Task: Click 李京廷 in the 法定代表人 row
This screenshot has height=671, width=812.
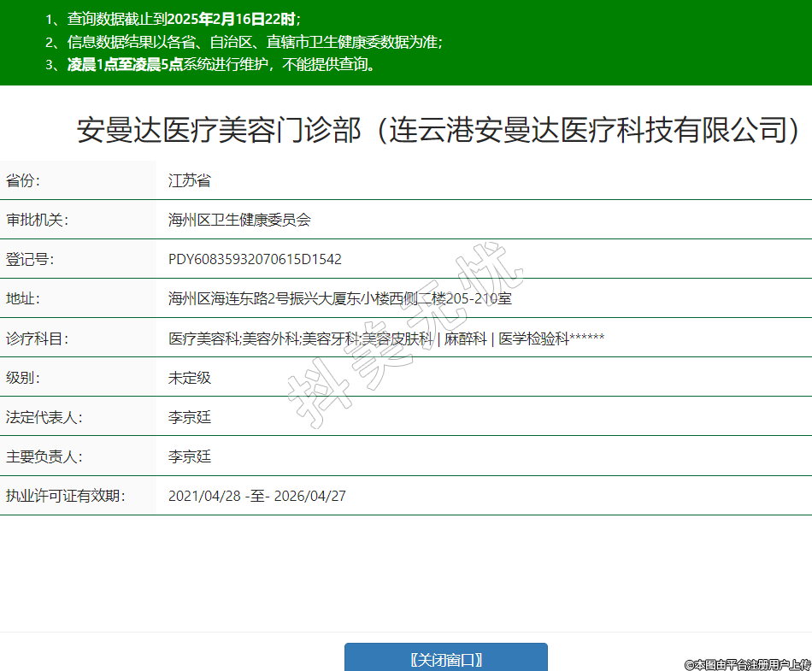Action: pos(189,417)
